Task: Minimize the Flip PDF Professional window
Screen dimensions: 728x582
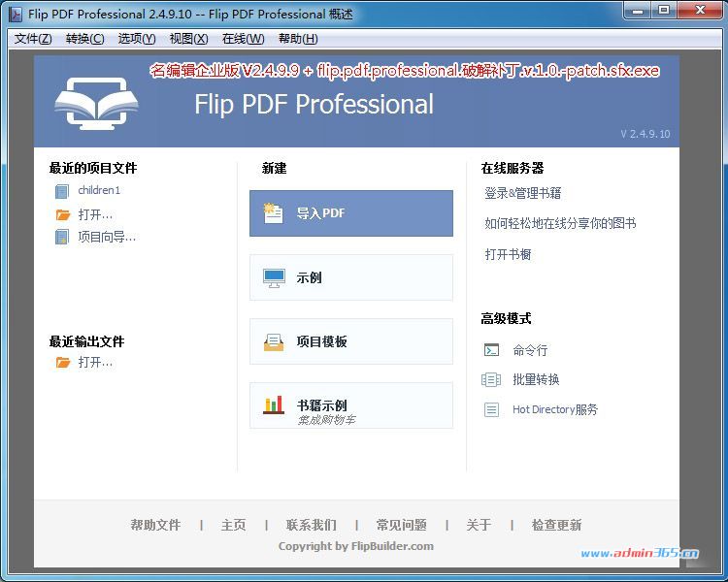Action: (x=639, y=11)
